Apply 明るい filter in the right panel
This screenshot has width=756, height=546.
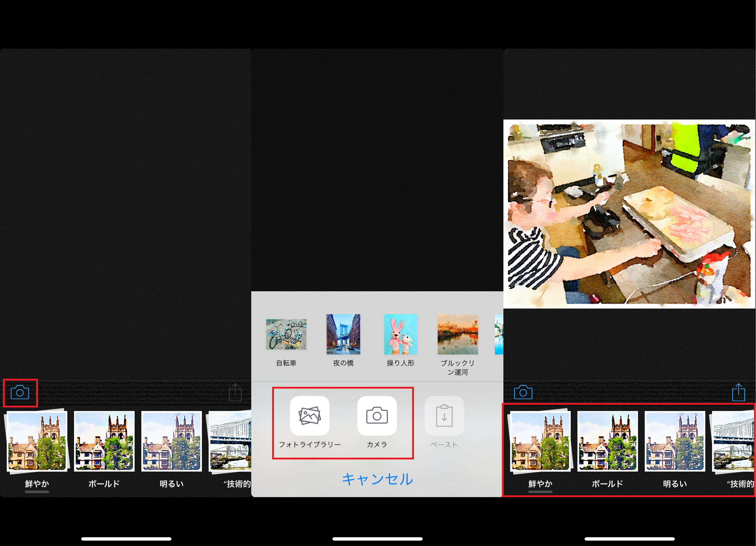675,442
